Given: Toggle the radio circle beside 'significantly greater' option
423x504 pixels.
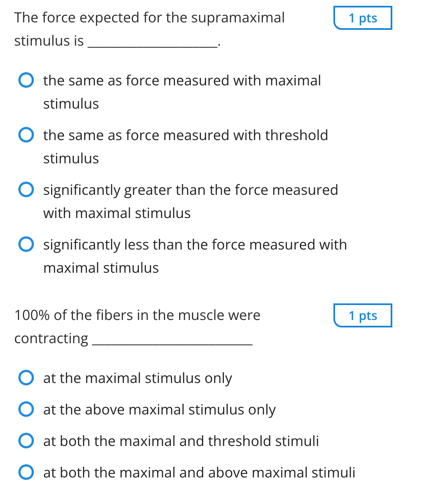Looking at the screenshot, I should click(26, 189).
